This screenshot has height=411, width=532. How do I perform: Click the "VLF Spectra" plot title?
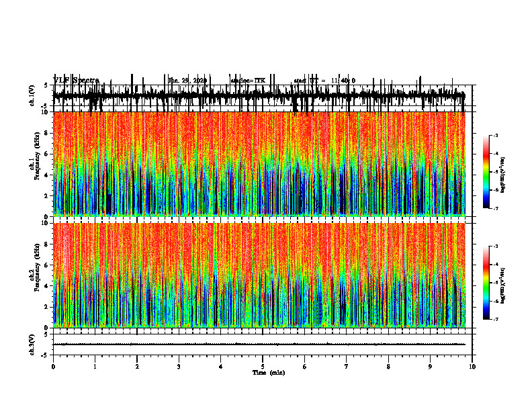pyautogui.click(x=77, y=80)
